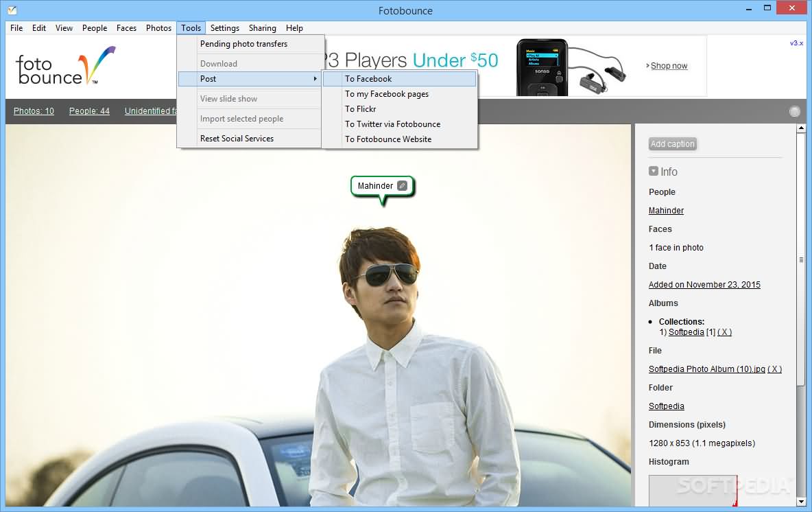Minimize the Fotobounce window

tap(749, 9)
